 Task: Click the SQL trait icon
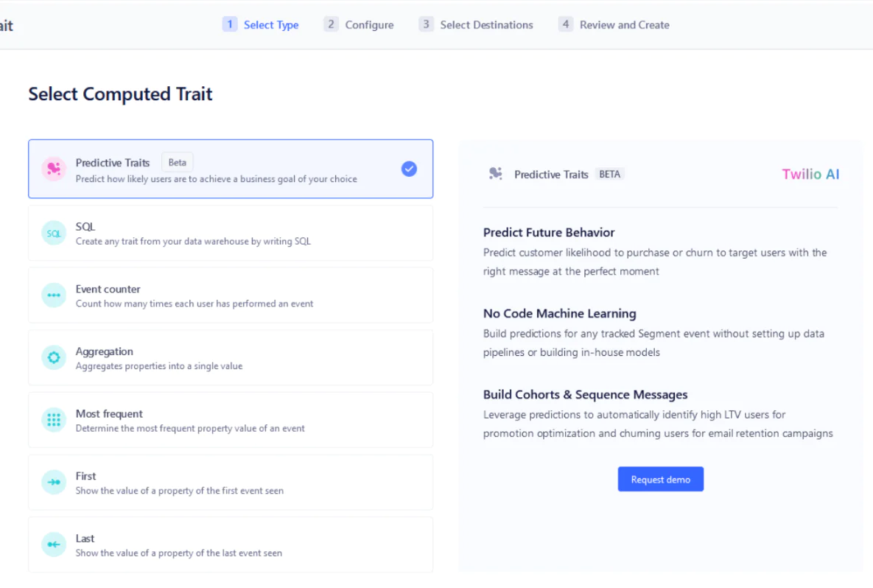pos(54,233)
